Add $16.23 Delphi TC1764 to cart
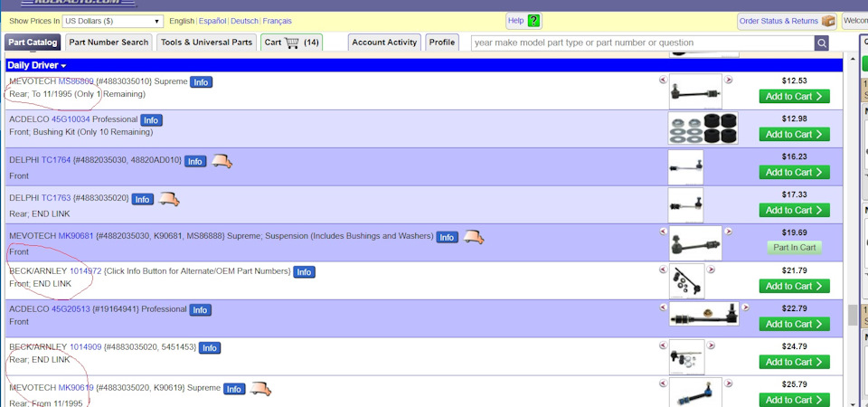868x407 pixels. click(x=795, y=172)
